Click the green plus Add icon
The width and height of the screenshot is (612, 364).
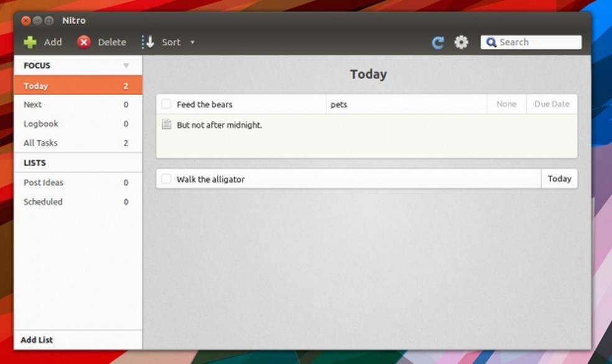click(x=30, y=42)
